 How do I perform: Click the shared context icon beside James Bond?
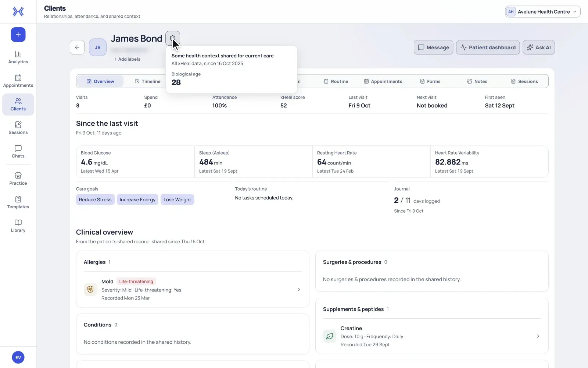tap(173, 38)
